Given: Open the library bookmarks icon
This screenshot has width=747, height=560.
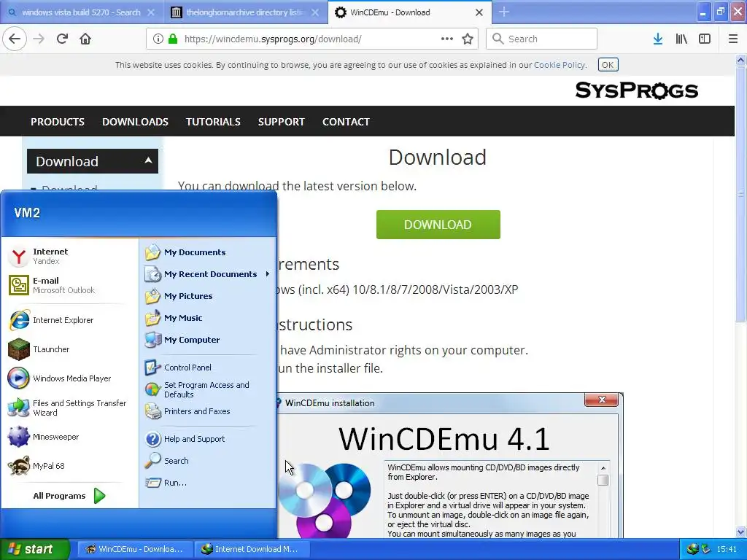Looking at the screenshot, I should [x=681, y=39].
